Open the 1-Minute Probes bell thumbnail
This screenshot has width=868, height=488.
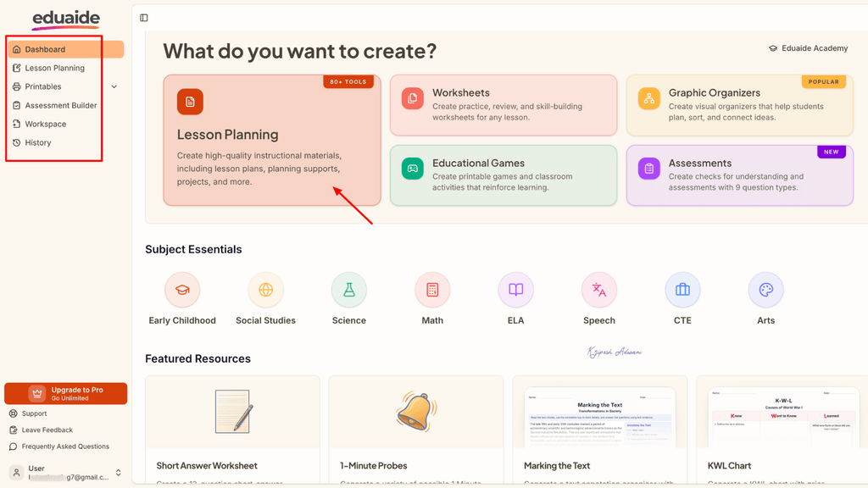coord(416,412)
